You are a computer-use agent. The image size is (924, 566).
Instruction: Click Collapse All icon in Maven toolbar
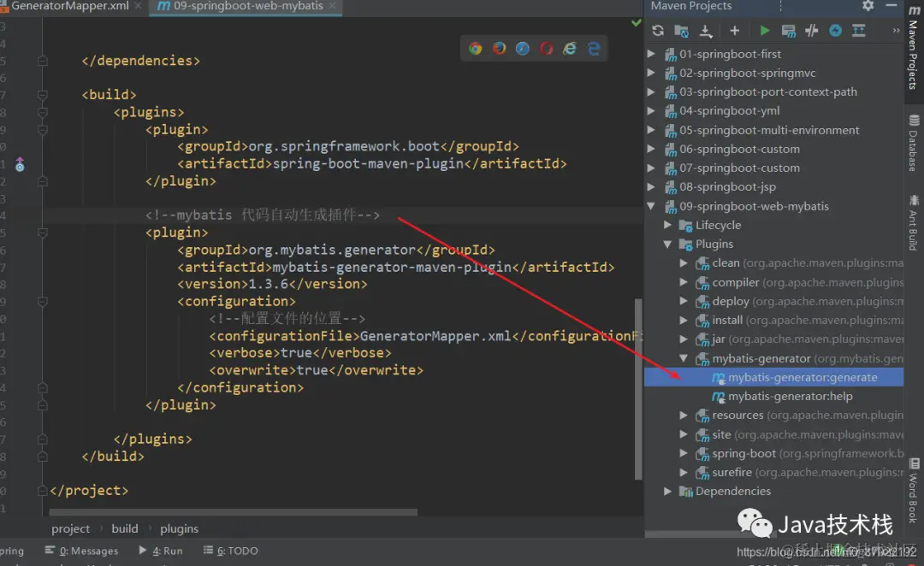[x=859, y=31]
